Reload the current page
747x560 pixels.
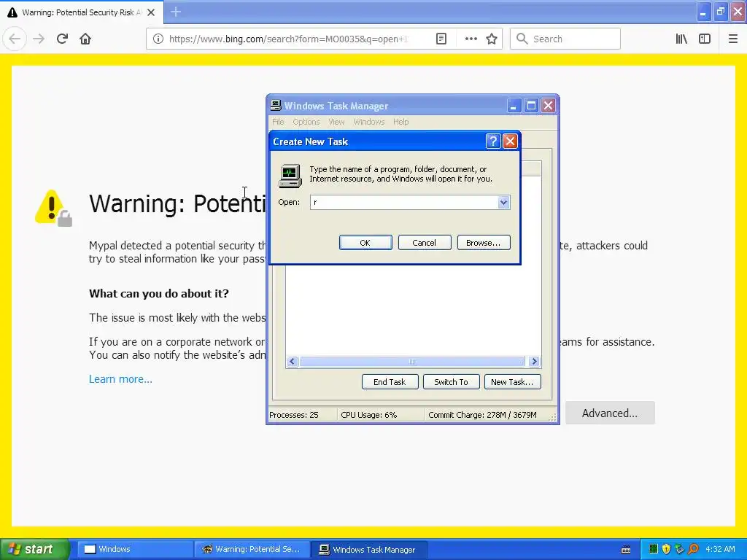[63, 39]
